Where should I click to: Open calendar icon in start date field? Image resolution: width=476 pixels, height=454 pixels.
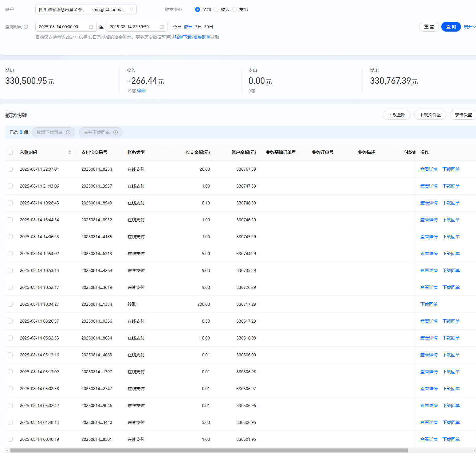(x=91, y=27)
